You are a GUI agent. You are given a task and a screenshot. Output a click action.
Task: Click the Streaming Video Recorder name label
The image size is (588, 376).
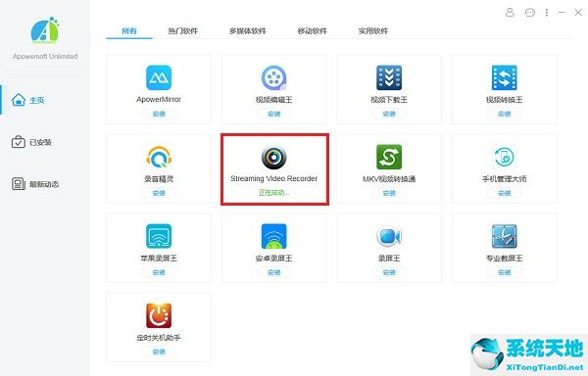coord(273,178)
